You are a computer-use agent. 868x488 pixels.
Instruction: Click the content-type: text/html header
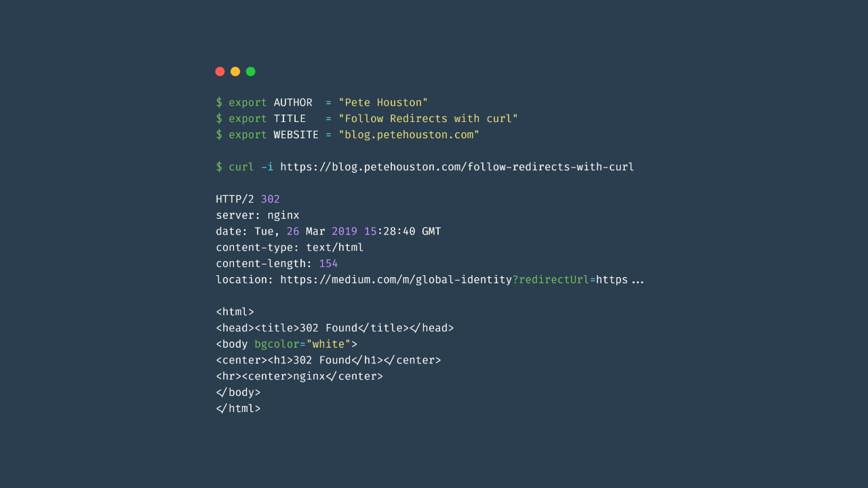pos(290,247)
